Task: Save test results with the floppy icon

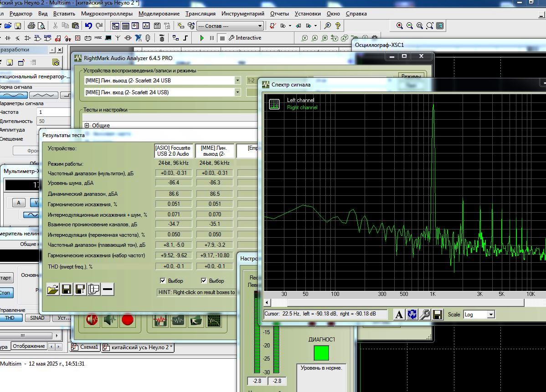Action: click(x=67, y=290)
